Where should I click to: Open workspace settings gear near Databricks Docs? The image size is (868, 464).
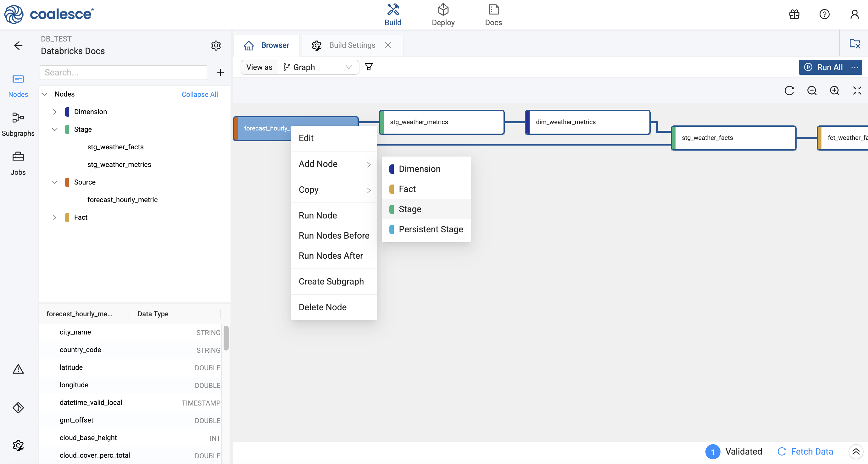pos(216,46)
